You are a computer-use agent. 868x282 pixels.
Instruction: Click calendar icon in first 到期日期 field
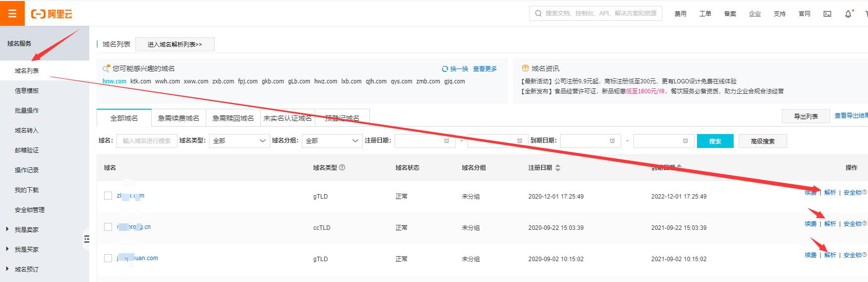tap(612, 141)
